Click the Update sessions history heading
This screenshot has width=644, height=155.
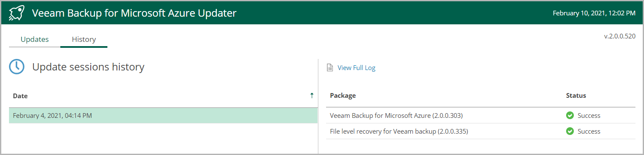point(88,67)
